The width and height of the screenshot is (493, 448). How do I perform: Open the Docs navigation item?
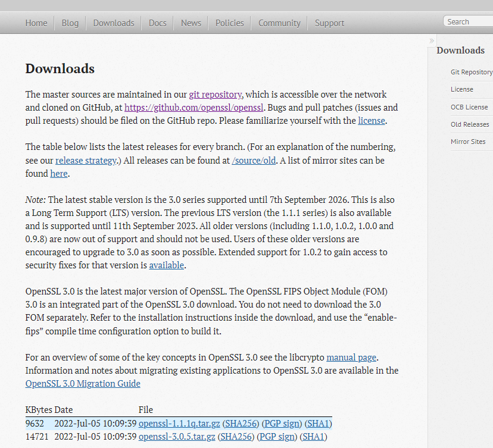(158, 23)
